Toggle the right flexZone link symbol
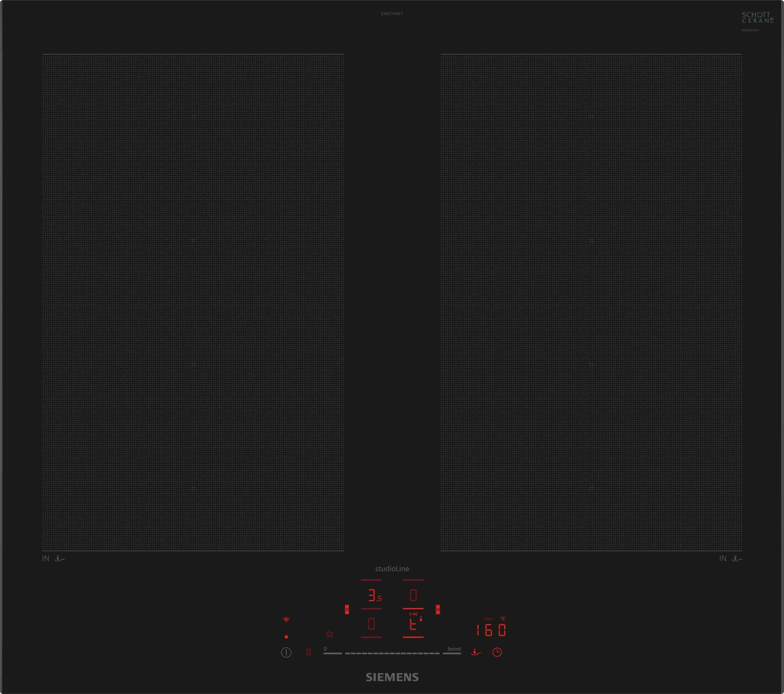 pos(438,609)
